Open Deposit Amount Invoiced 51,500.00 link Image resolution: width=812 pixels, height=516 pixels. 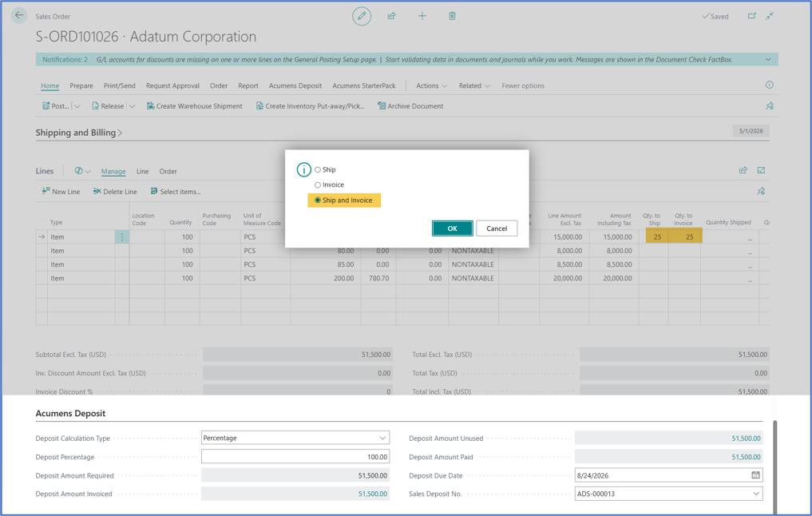(x=372, y=494)
